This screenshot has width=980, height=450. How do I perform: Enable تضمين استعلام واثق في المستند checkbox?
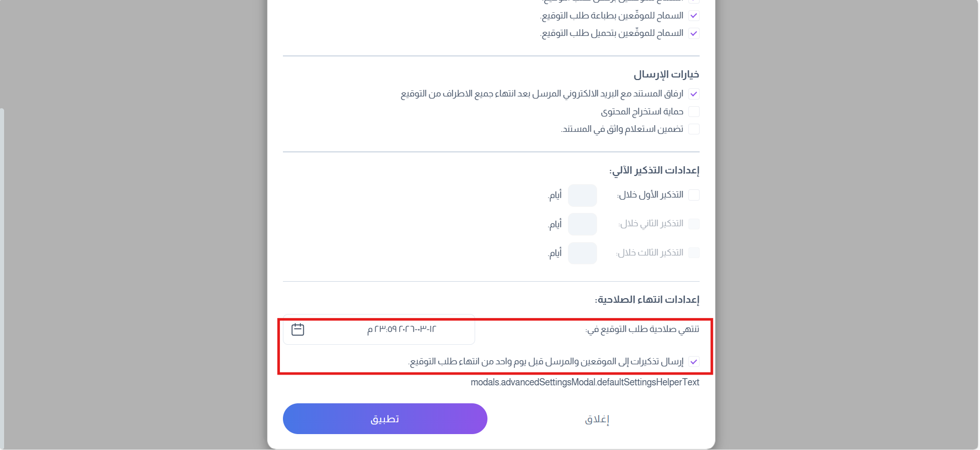(693, 129)
